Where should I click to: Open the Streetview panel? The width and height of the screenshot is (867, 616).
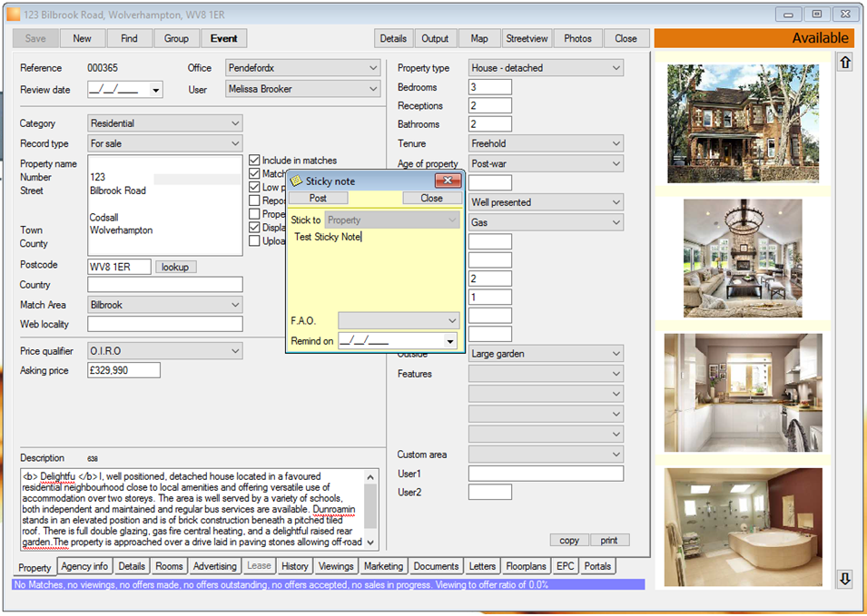[527, 38]
